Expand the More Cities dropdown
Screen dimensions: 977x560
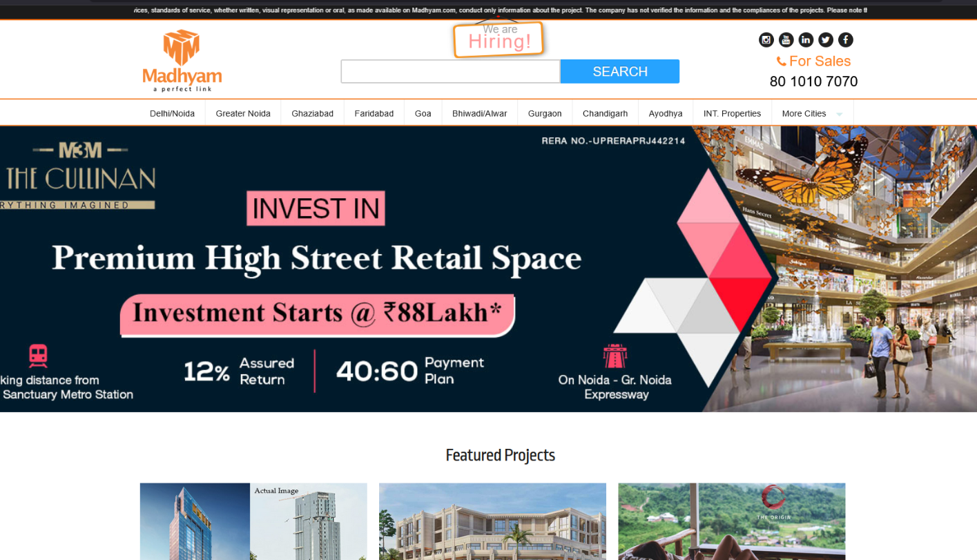point(812,113)
